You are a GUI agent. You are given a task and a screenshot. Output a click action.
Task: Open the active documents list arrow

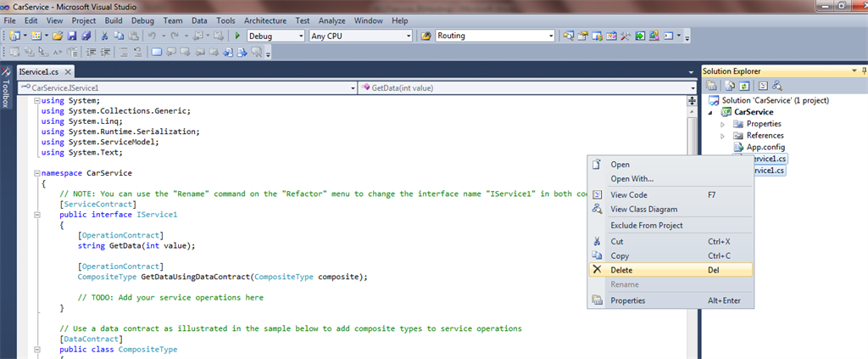click(x=691, y=72)
